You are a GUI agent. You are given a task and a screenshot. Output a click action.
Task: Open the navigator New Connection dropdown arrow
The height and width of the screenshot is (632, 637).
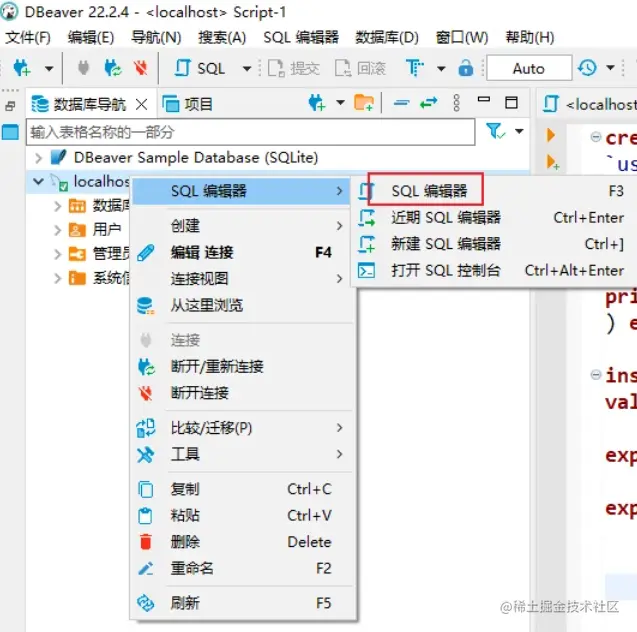point(340,102)
